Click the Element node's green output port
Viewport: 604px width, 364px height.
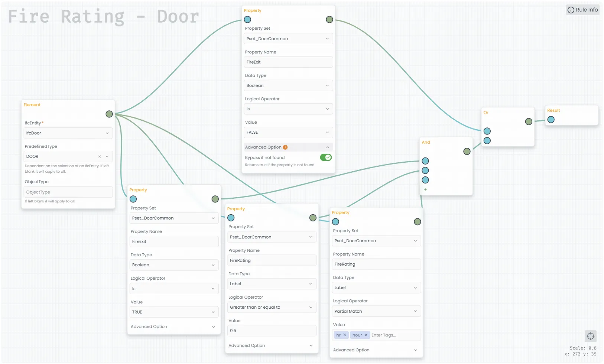click(109, 114)
